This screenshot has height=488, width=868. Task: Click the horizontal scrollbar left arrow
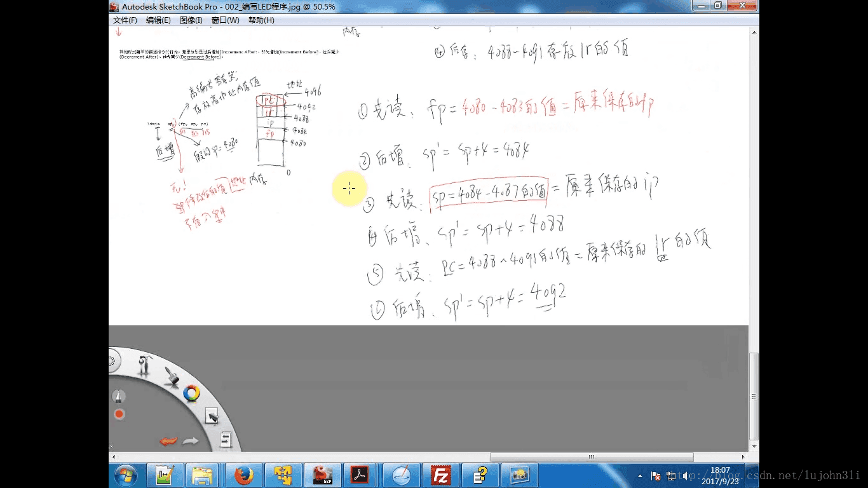tap(113, 457)
